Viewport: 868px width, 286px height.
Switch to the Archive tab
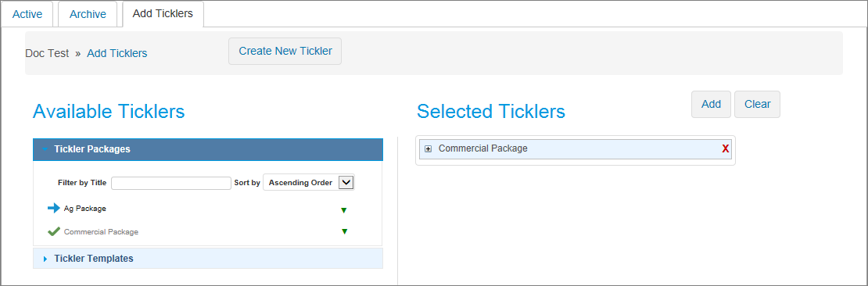pyautogui.click(x=88, y=14)
